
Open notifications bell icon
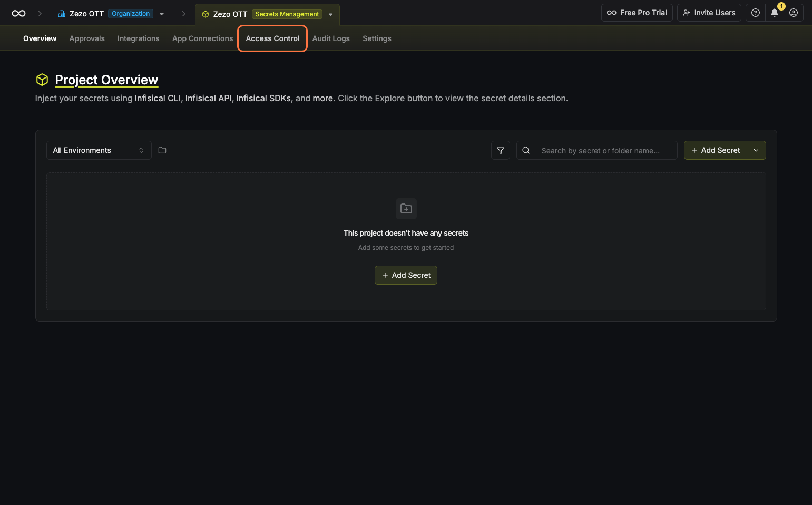tap(774, 13)
